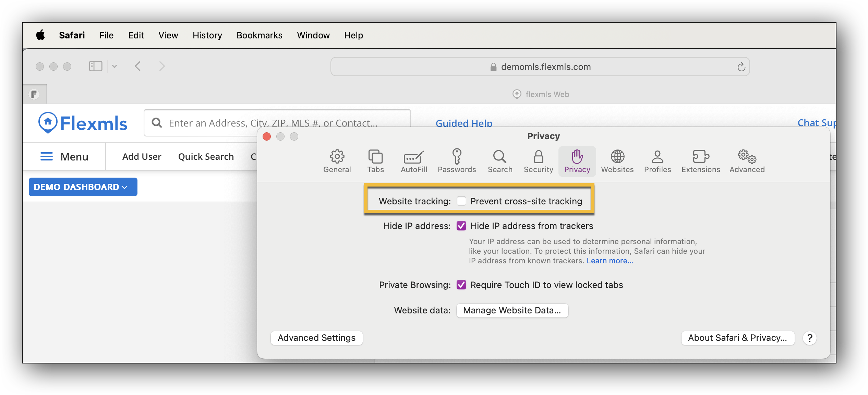This screenshot has height=395, width=868.
Task: Expand the sidebar tab group dropdown arrow
Action: pyautogui.click(x=114, y=67)
